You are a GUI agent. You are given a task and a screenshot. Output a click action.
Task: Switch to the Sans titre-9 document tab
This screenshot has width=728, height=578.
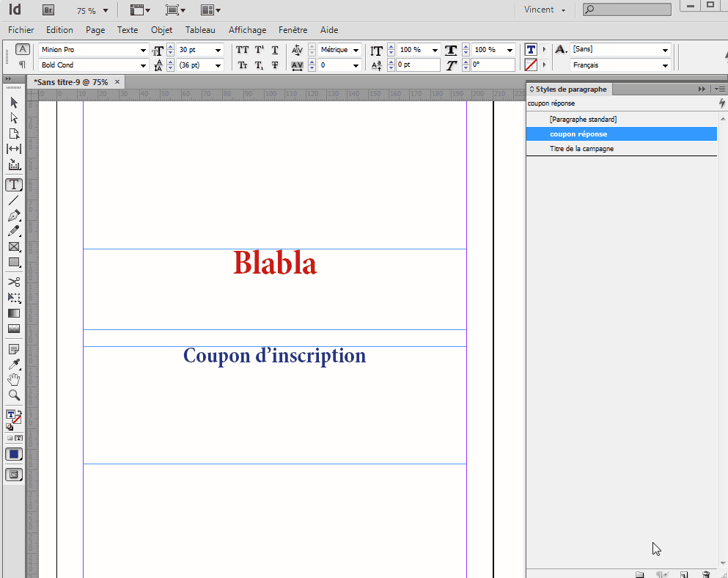(70, 81)
